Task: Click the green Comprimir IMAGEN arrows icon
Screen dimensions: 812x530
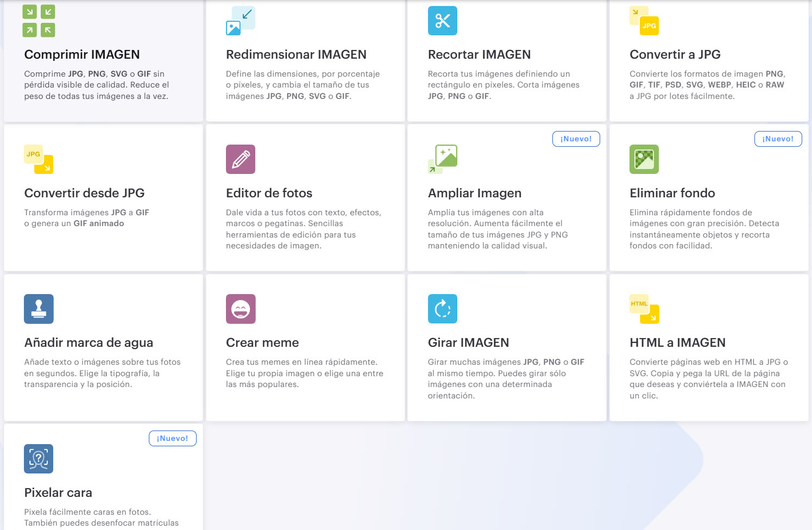Action: [x=39, y=21]
